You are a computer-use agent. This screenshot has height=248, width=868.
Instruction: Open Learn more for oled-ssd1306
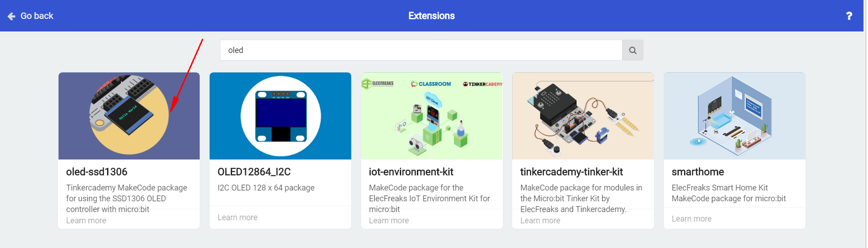[x=86, y=221]
